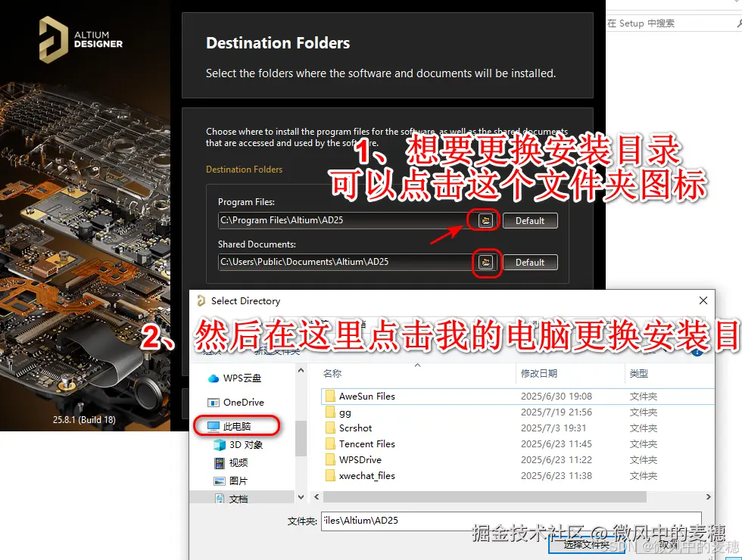The height and width of the screenshot is (560, 742).
Task: Select the WPSDrive folder
Action: coord(518,460)
